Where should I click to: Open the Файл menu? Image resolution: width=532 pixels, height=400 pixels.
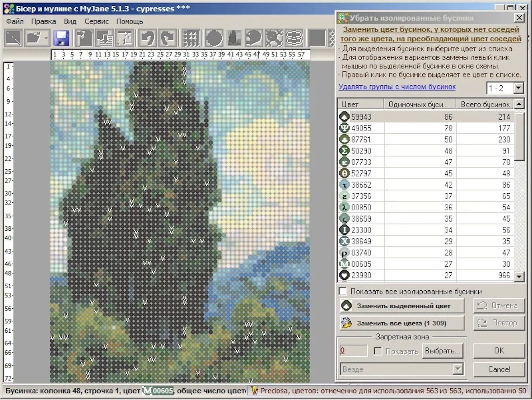pos(15,21)
